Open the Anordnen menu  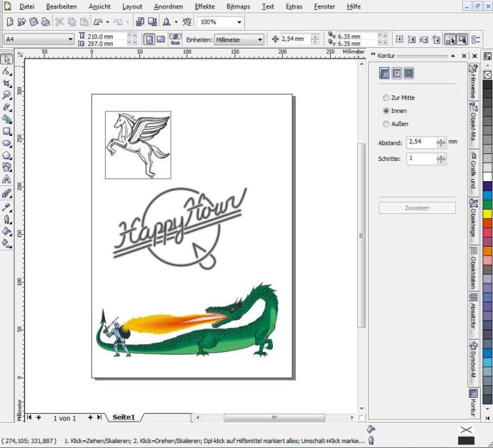pyautogui.click(x=168, y=6)
